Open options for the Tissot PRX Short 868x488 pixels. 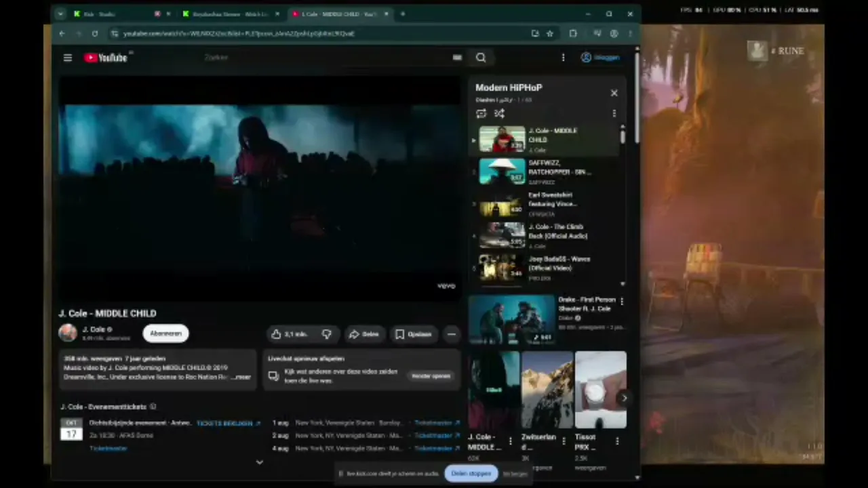tap(617, 441)
